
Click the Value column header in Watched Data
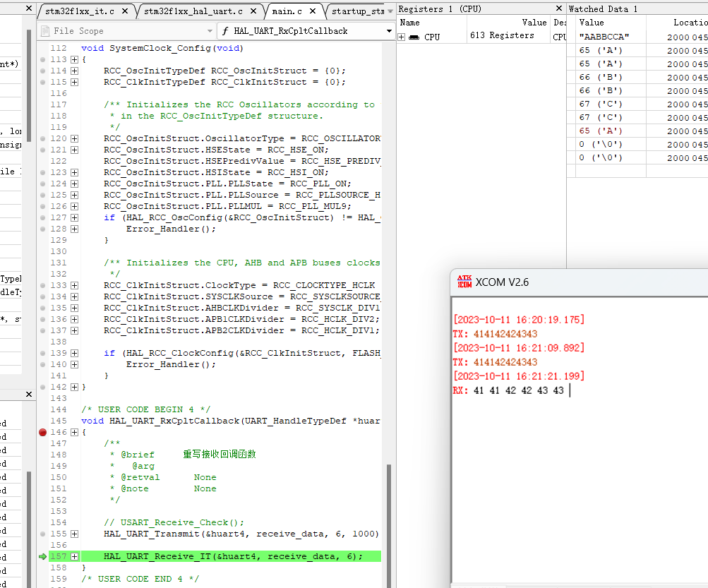[x=592, y=23]
